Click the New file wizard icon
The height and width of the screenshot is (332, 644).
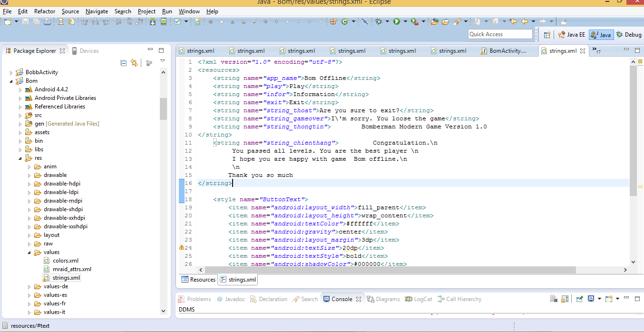pos(8,21)
